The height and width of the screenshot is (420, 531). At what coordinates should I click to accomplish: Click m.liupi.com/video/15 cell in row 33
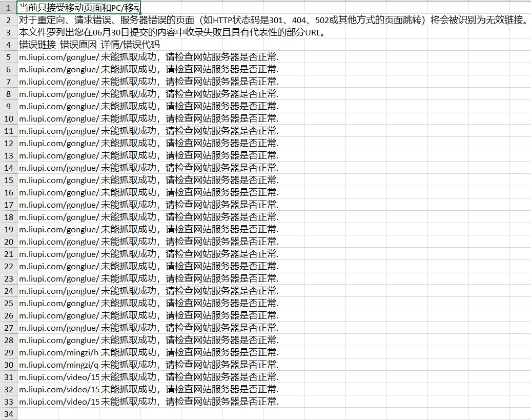coord(58,402)
